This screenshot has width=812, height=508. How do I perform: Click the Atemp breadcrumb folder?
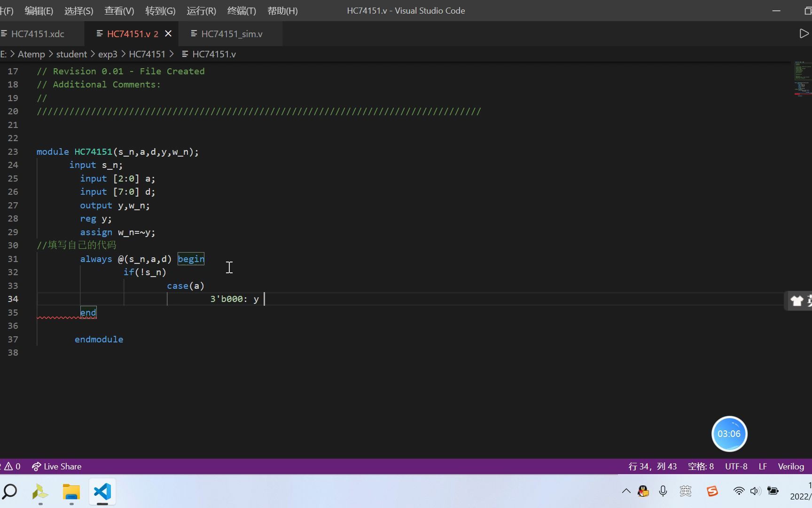31,54
